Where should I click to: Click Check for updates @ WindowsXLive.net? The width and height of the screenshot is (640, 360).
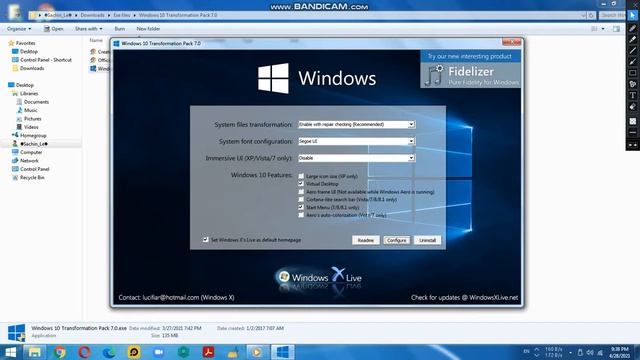coord(464,298)
